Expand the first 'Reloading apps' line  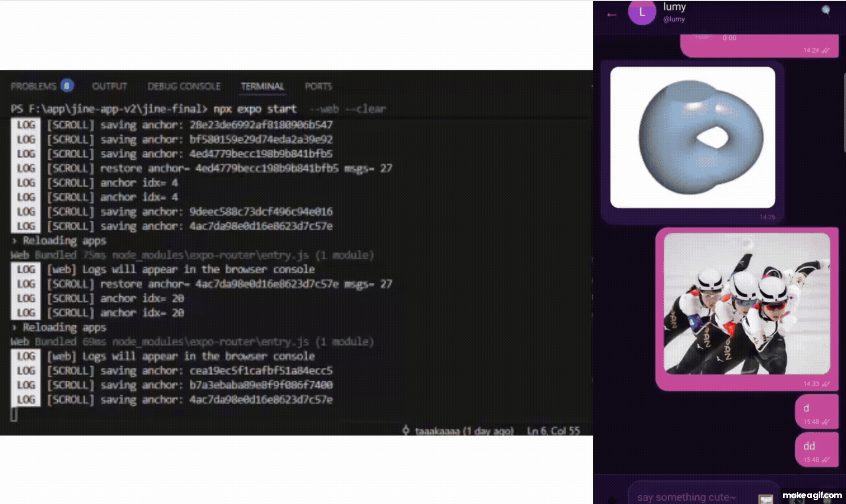point(14,241)
